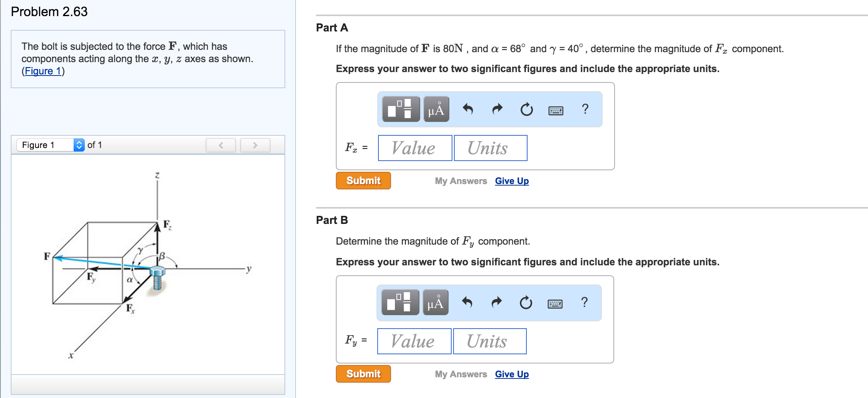Submit the Part B answer
Screen dimensions: 868x398
click(x=363, y=374)
